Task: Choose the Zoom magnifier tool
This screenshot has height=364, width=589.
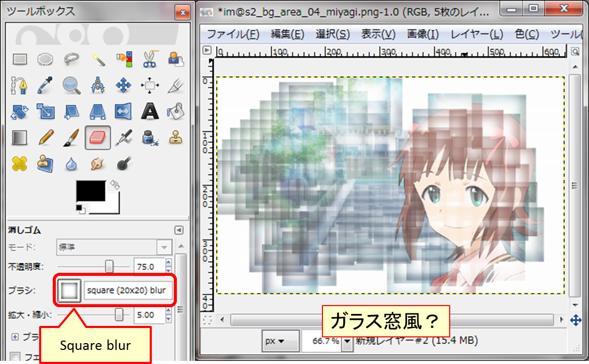Action: coord(71,86)
